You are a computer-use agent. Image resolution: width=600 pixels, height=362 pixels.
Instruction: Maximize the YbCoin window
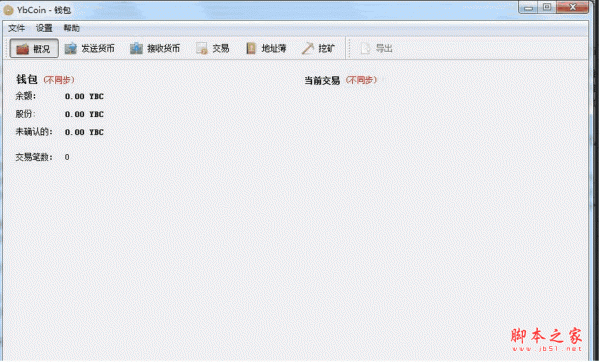pos(547,7)
